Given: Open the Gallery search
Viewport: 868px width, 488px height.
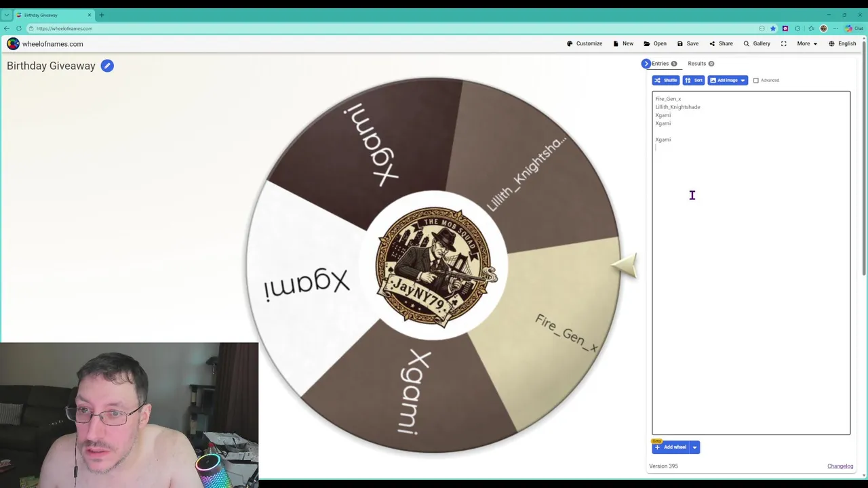Looking at the screenshot, I should point(757,43).
